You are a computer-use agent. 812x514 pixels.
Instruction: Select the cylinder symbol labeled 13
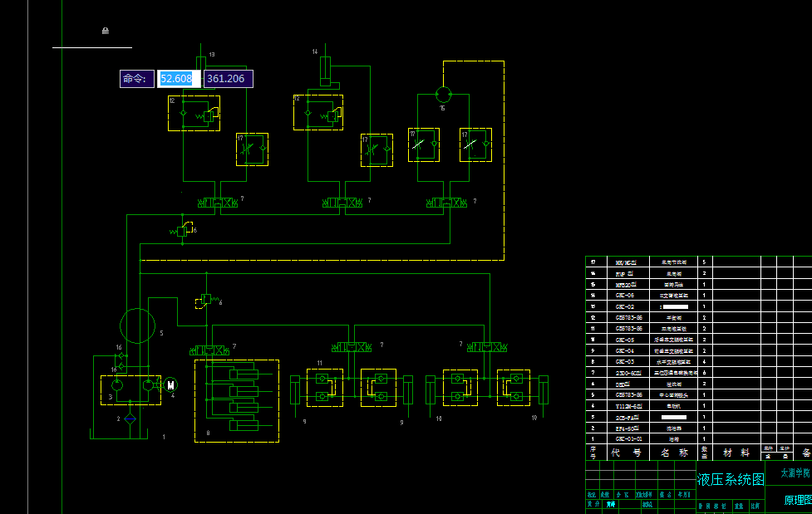pyautogui.click(x=201, y=63)
